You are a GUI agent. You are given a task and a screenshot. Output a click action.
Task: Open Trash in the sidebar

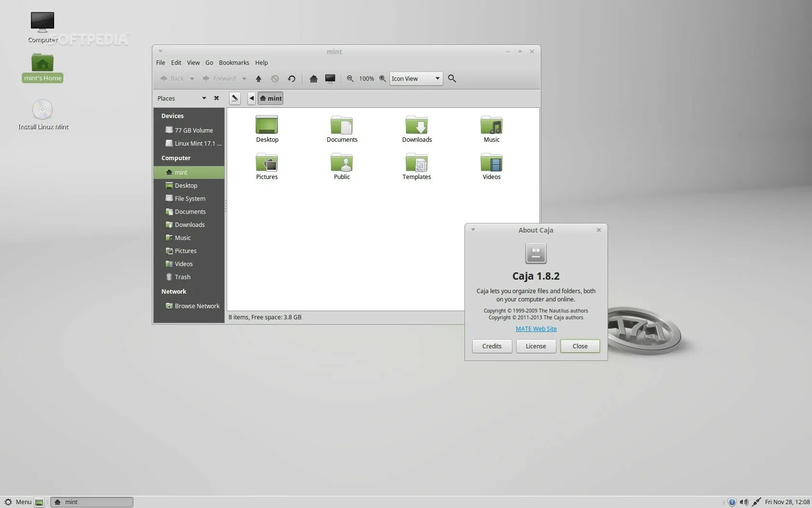[x=189, y=277]
